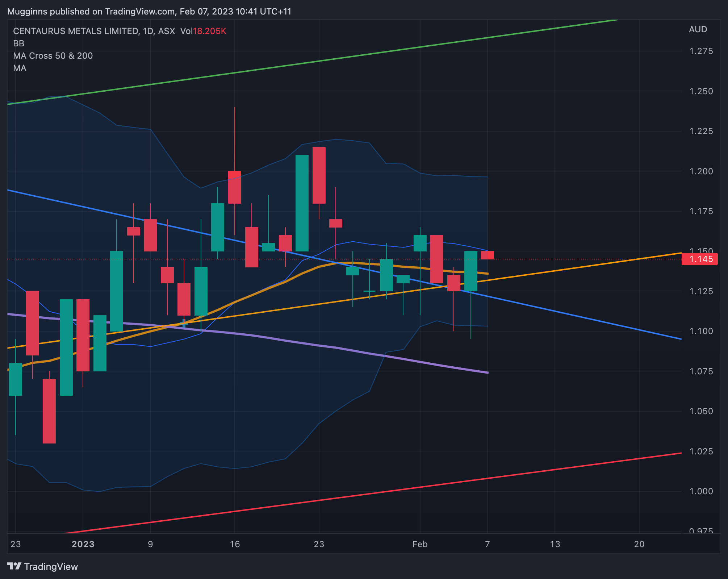Click the tall green candle before Jan 23
Screen dimensions: 728x579
[302, 203]
